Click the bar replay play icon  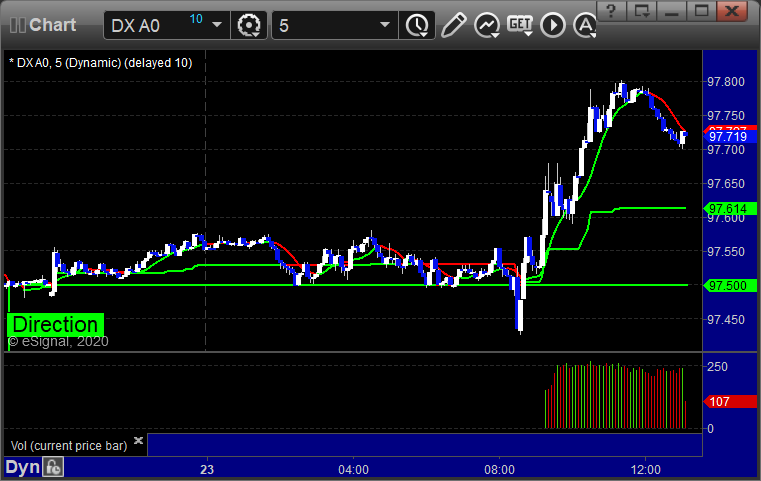(553, 25)
